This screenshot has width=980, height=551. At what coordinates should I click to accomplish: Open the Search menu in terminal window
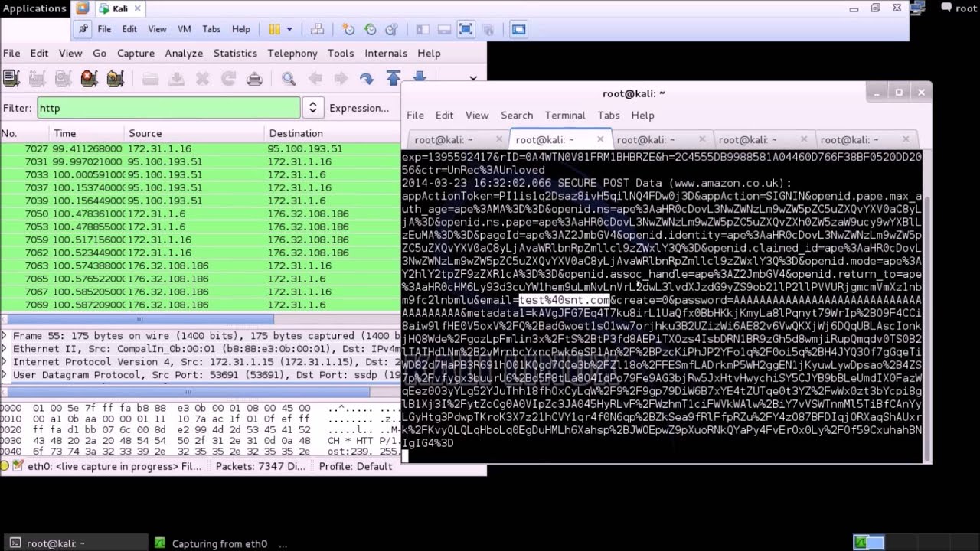[x=517, y=115]
